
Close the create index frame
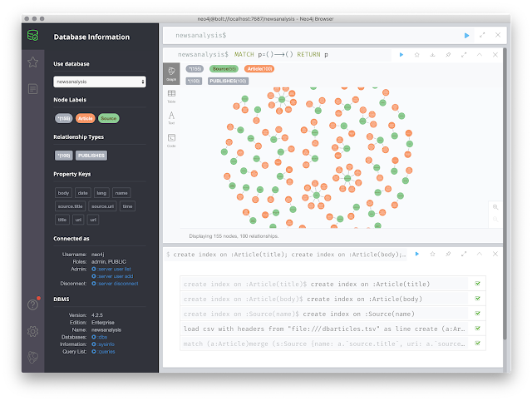pyautogui.click(x=495, y=254)
